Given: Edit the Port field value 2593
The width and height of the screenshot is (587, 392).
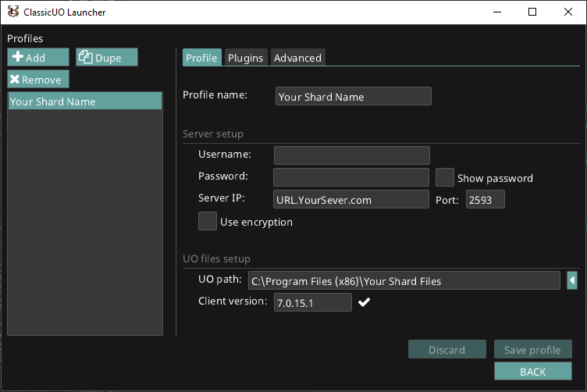Looking at the screenshot, I should [x=486, y=199].
